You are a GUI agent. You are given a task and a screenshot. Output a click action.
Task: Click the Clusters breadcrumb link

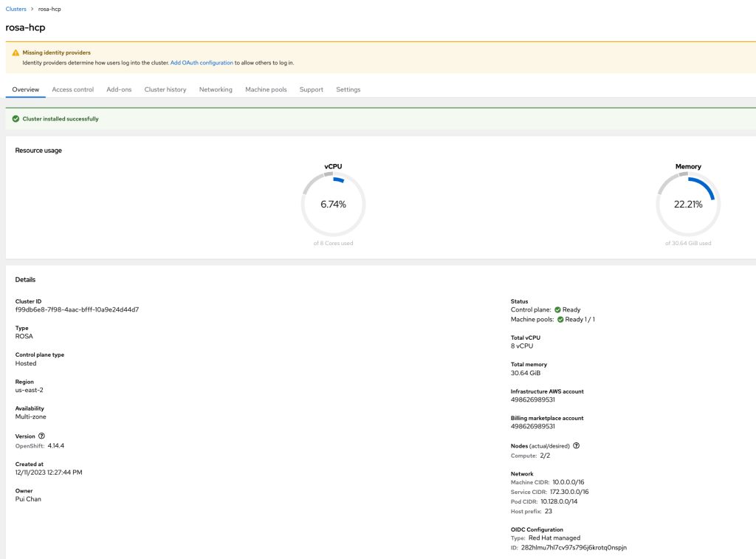(x=16, y=9)
